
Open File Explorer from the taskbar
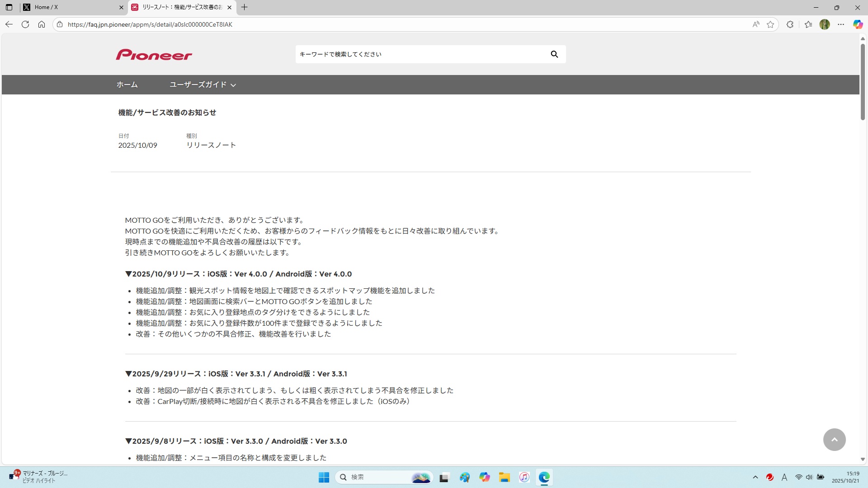[504, 477]
